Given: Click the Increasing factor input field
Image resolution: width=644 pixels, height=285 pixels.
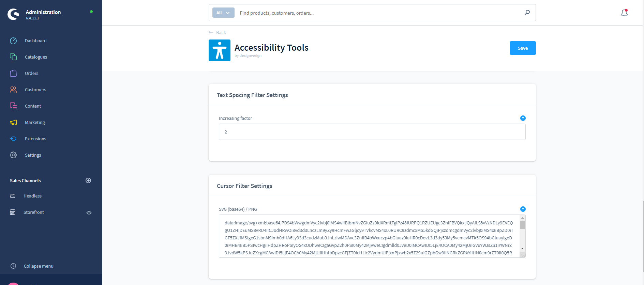Looking at the screenshot, I should point(372,132).
